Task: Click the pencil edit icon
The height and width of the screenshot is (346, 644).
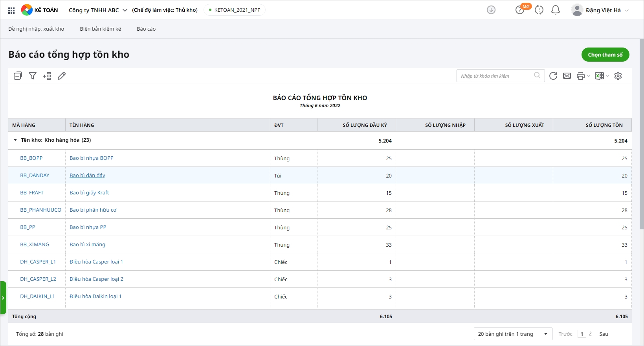Action: [62, 76]
